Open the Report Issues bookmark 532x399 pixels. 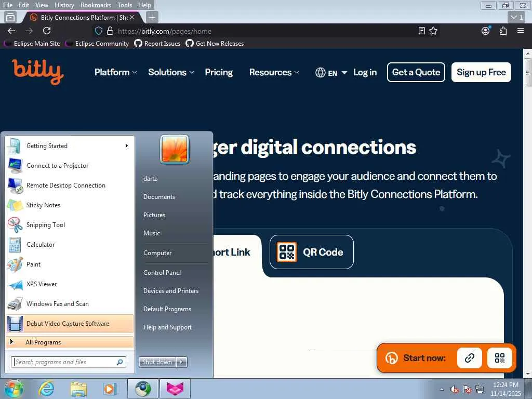(157, 44)
